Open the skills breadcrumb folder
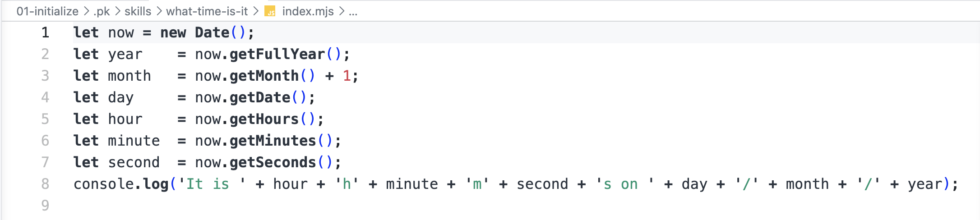980x220 pixels. (x=138, y=11)
